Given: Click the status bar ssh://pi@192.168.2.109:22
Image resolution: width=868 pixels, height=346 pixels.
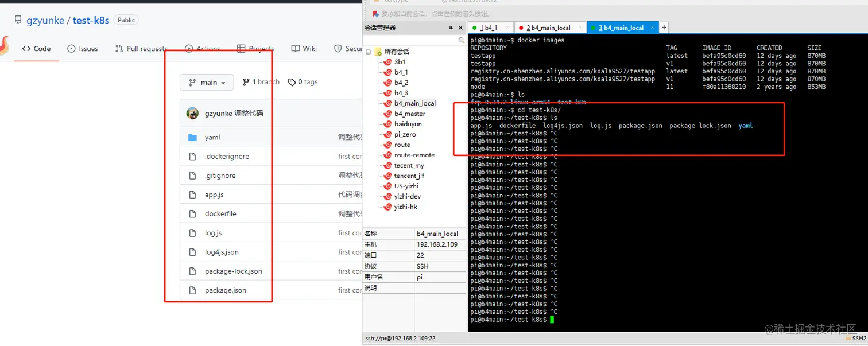Looking at the screenshot, I should 400,339.
